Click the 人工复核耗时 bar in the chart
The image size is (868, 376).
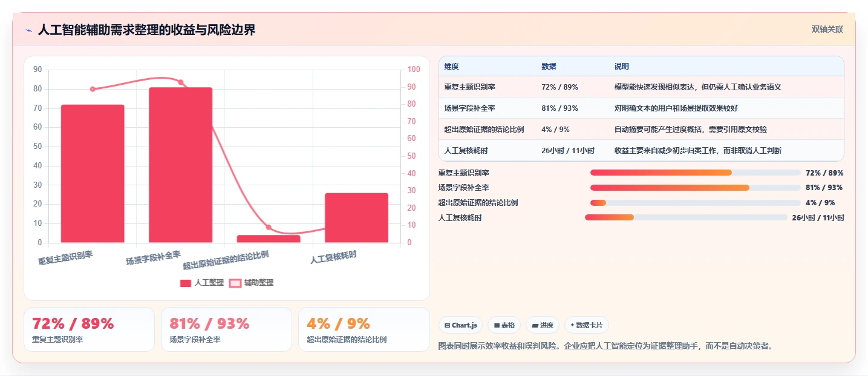pyautogui.click(x=356, y=218)
